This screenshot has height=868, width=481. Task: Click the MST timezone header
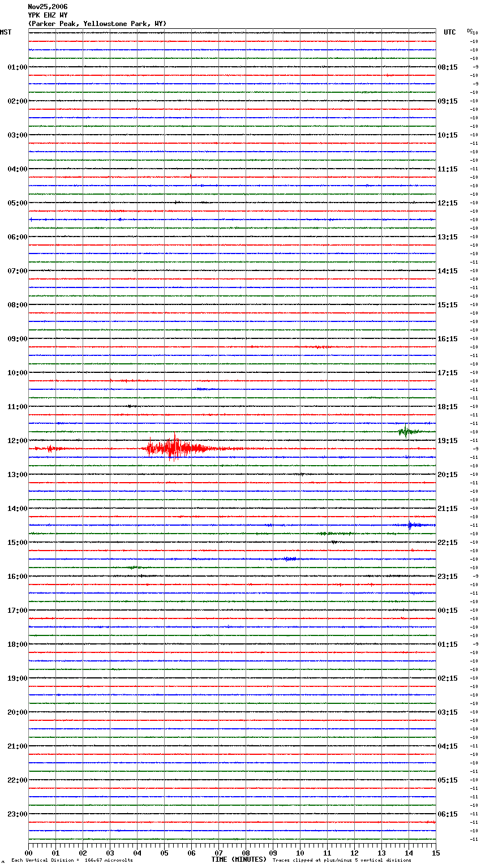[6, 32]
